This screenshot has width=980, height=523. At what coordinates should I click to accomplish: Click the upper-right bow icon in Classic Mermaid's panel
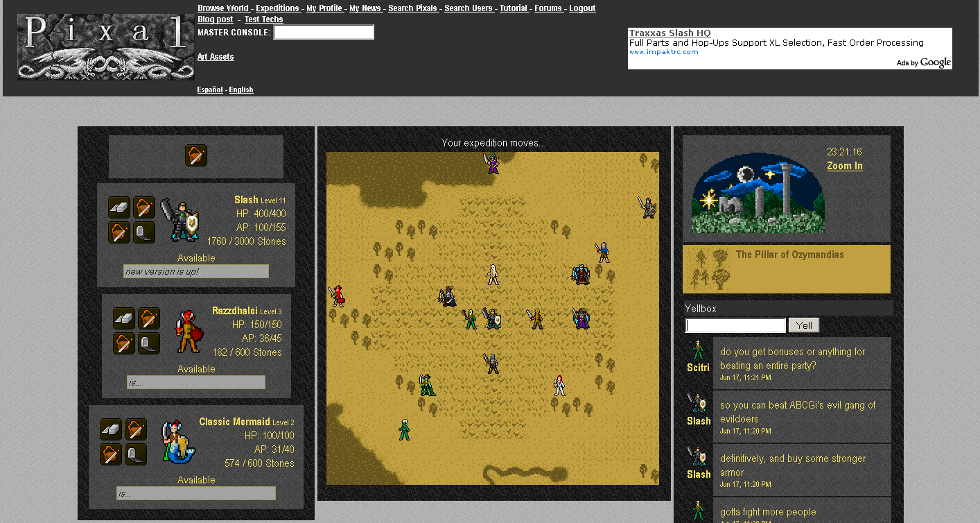(136, 429)
